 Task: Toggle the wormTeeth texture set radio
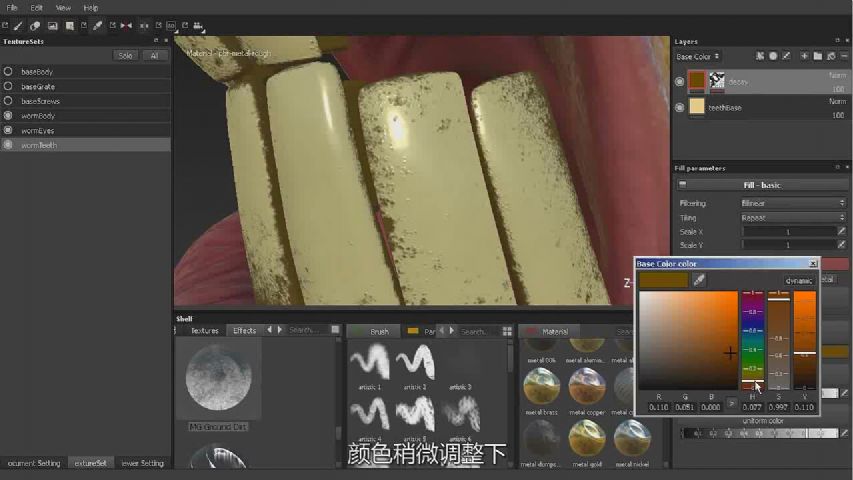pyautogui.click(x=8, y=145)
